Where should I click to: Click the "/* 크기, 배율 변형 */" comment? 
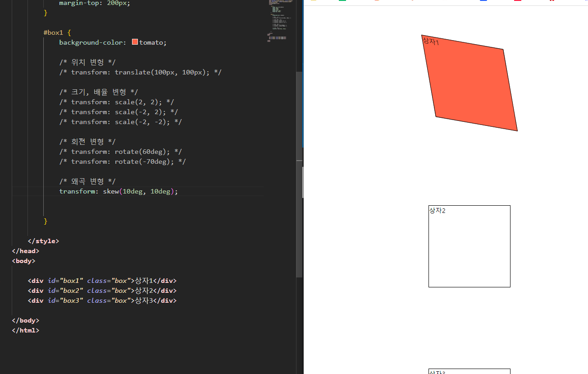99,92
